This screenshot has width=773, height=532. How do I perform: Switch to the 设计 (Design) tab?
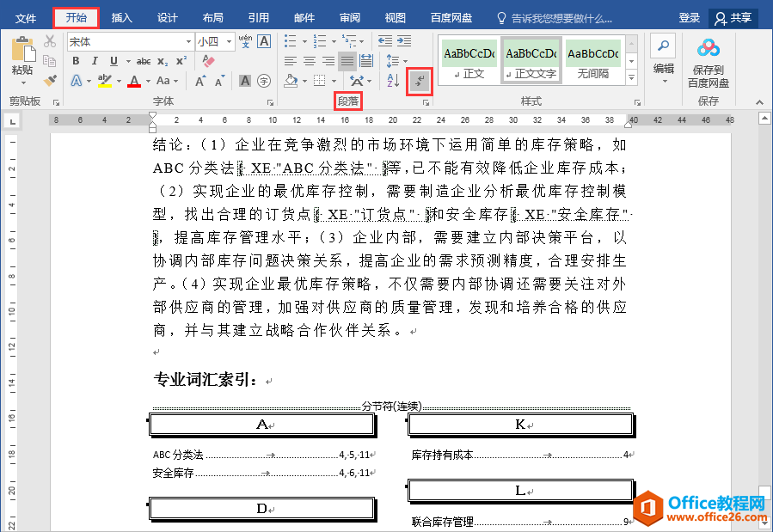point(167,18)
